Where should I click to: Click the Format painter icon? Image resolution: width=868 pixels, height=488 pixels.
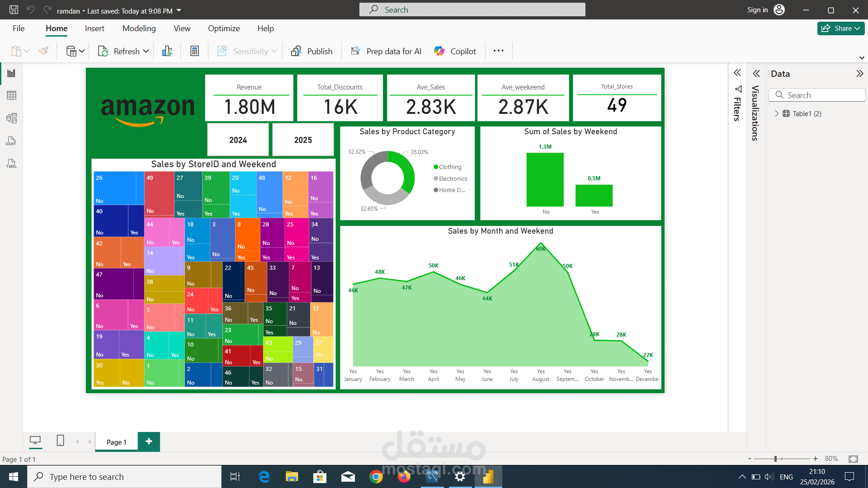pyautogui.click(x=43, y=51)
